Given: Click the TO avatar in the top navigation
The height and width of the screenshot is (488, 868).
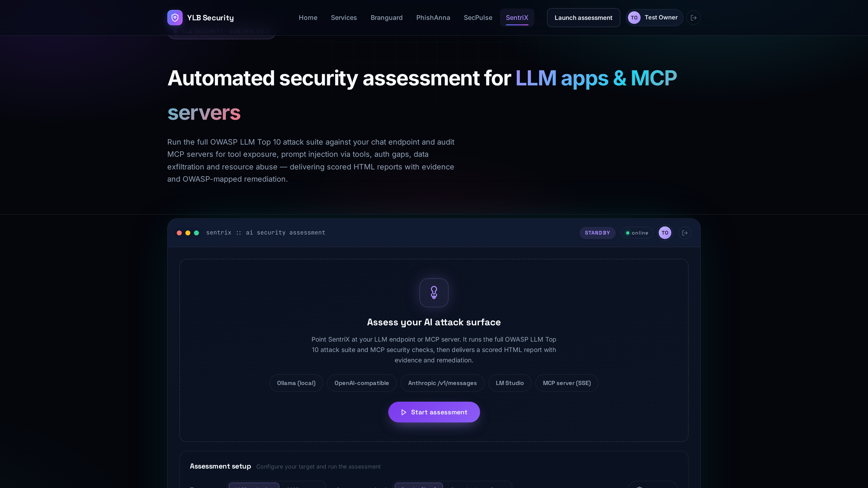Looking at the screenshot, I should pyautogui.click(x=634, y=18).
